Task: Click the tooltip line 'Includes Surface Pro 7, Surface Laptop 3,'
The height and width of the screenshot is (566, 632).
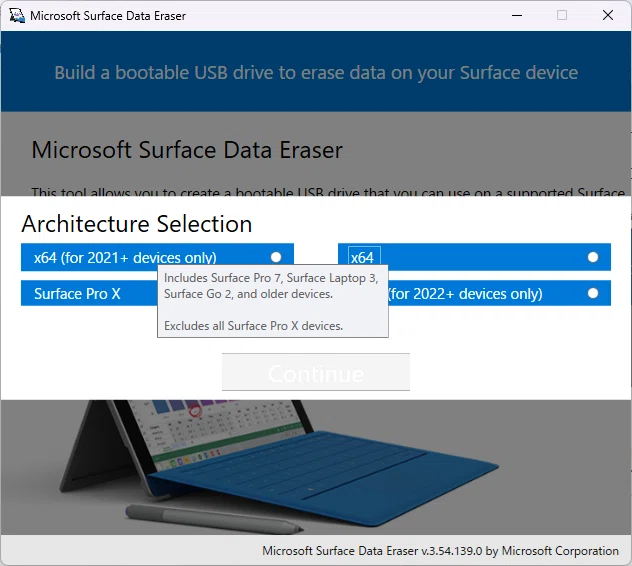Action: pyautogui.click(x=271, y=278)
